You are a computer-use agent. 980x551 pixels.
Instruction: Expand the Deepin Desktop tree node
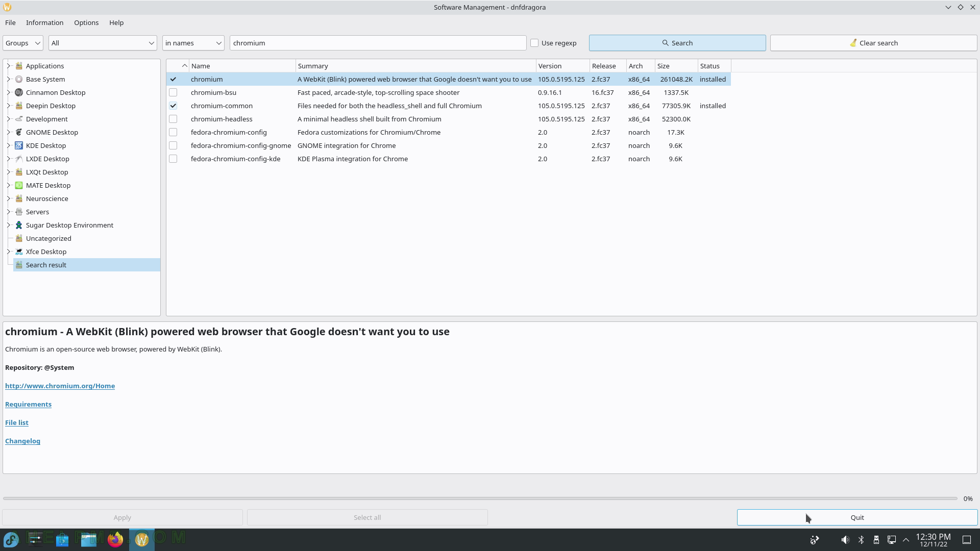coord(8,106)
